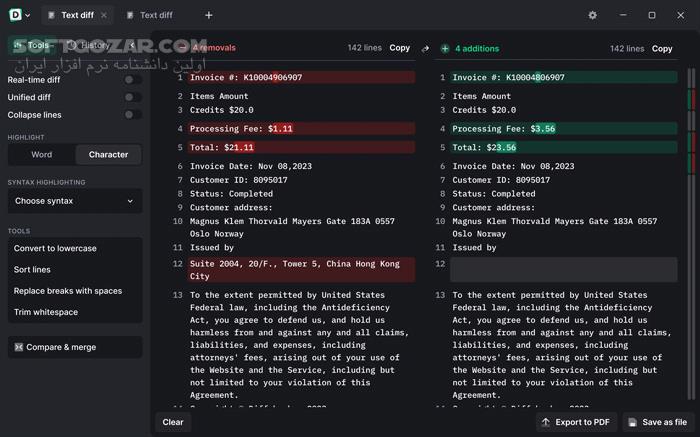
Task: Click the green additions plus icon
Action: [444, 48]
